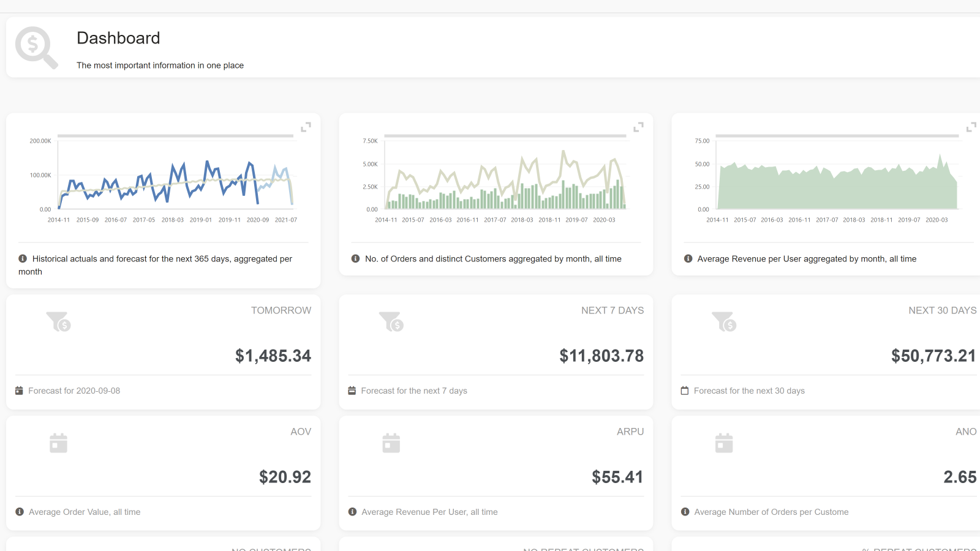The height and width of the screenshot is (551, 980).
Task: Click the 7.50K axis label on orders chart
Action: click(370, 141)
